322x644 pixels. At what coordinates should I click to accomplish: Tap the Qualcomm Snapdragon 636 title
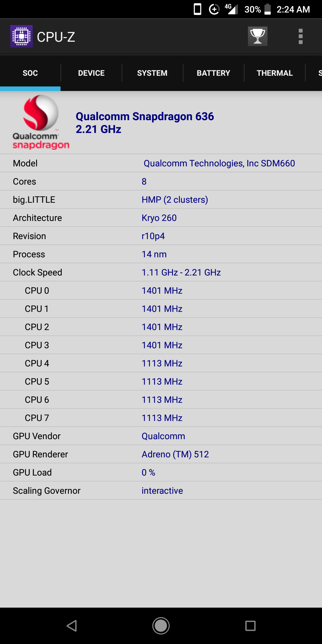point(145,116)
